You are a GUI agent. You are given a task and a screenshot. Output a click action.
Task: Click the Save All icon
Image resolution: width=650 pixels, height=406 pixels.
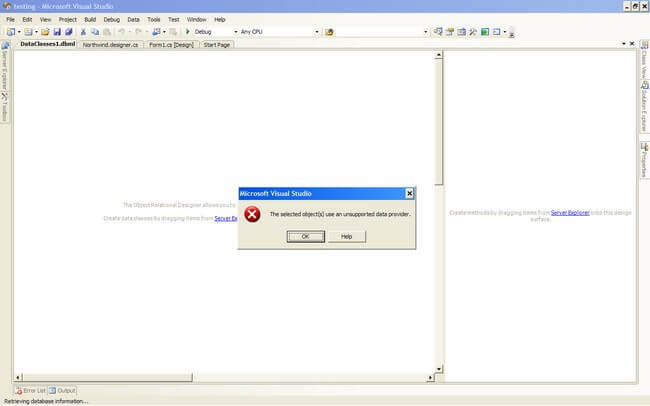69,32
